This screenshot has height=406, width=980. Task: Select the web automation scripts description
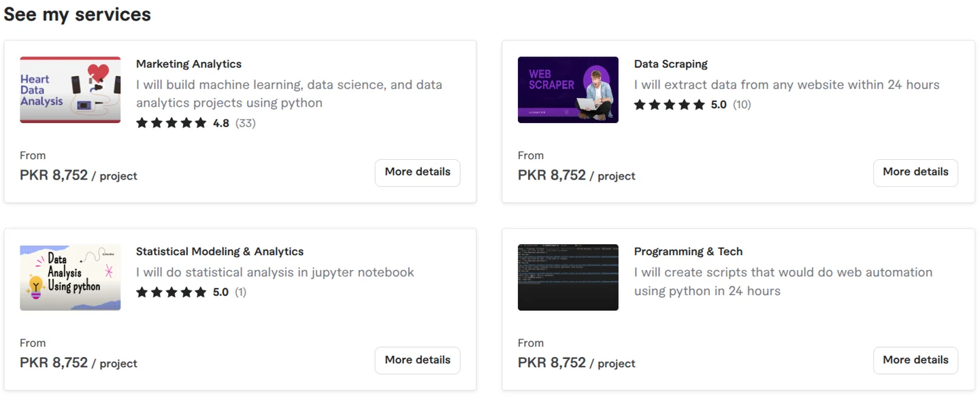pos(783,282)
